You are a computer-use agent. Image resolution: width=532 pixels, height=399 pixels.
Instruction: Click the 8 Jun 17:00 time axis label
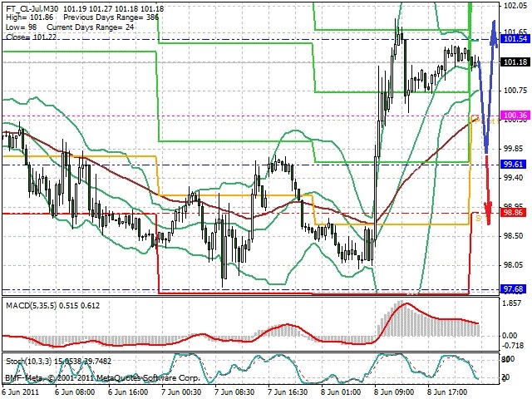[447, 392]
